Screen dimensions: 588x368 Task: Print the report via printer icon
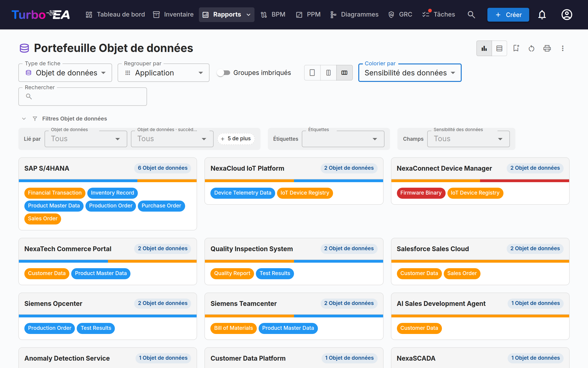point(547,49)
